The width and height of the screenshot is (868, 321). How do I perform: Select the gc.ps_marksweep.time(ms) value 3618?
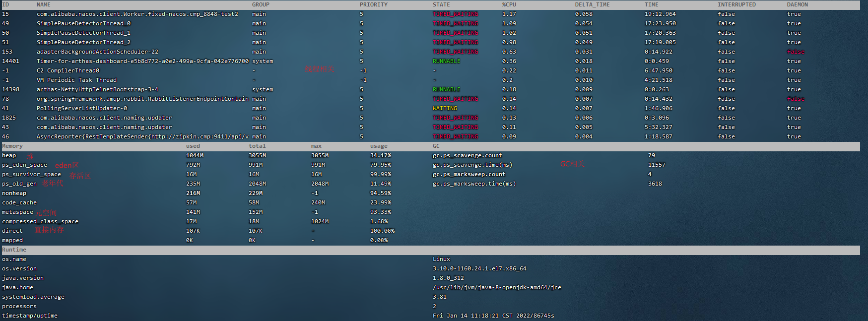click(655, 184)
